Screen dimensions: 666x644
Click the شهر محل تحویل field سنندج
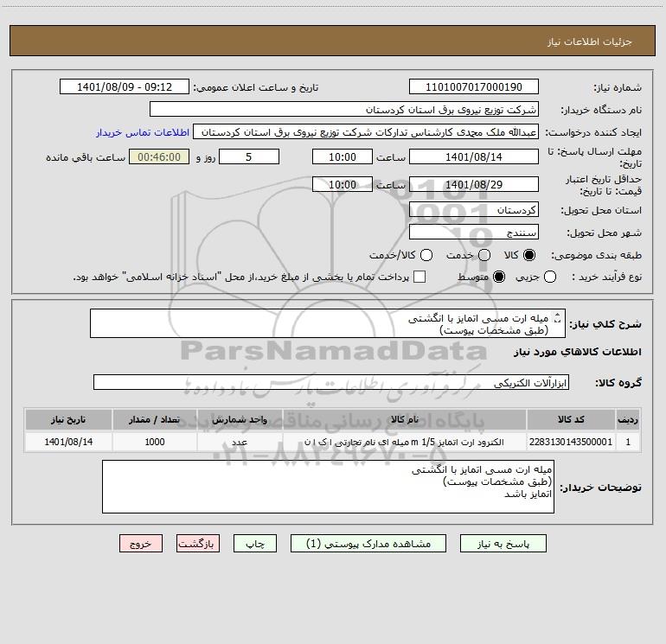(x=474, y=232)
